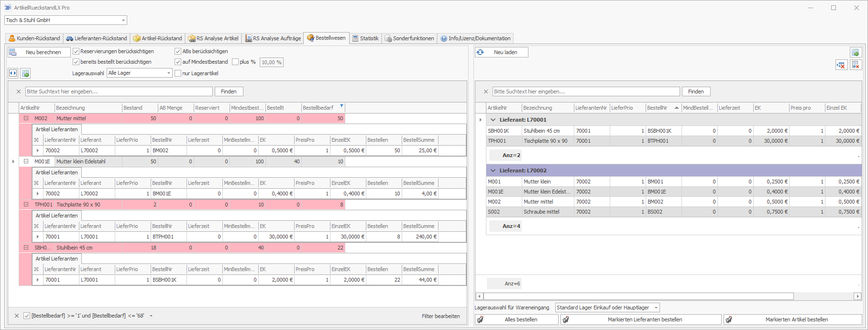Image resolution: width=868 pixels, height=330 pixels.
Task: Open the Lagerauswahl Alle Lager dropdown
Action: (x=169, y=73)
